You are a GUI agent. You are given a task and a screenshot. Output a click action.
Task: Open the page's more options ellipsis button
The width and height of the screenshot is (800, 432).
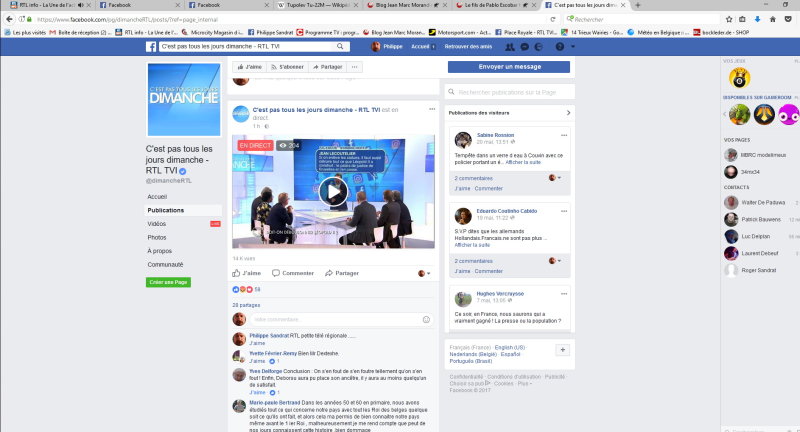(355, 67)
